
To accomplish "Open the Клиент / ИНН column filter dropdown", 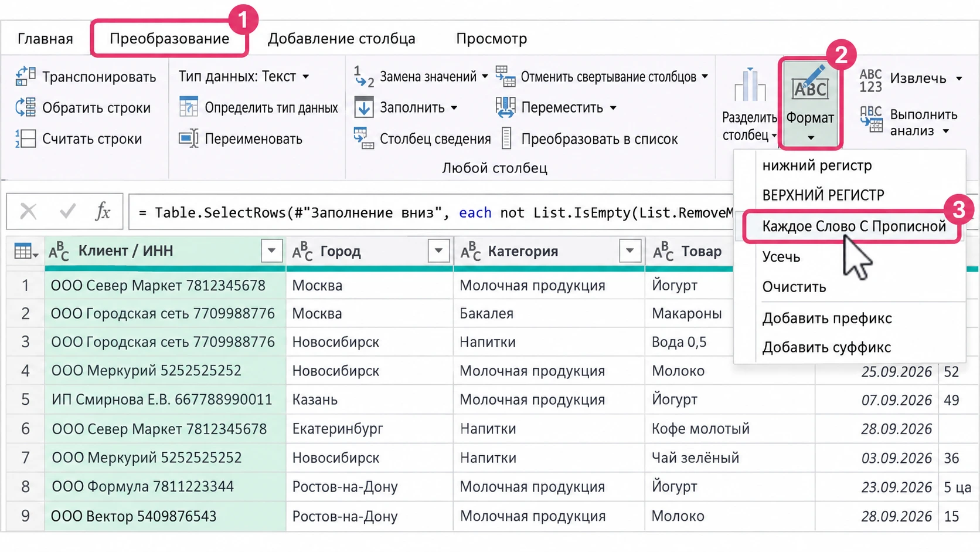I will [271, 251].
